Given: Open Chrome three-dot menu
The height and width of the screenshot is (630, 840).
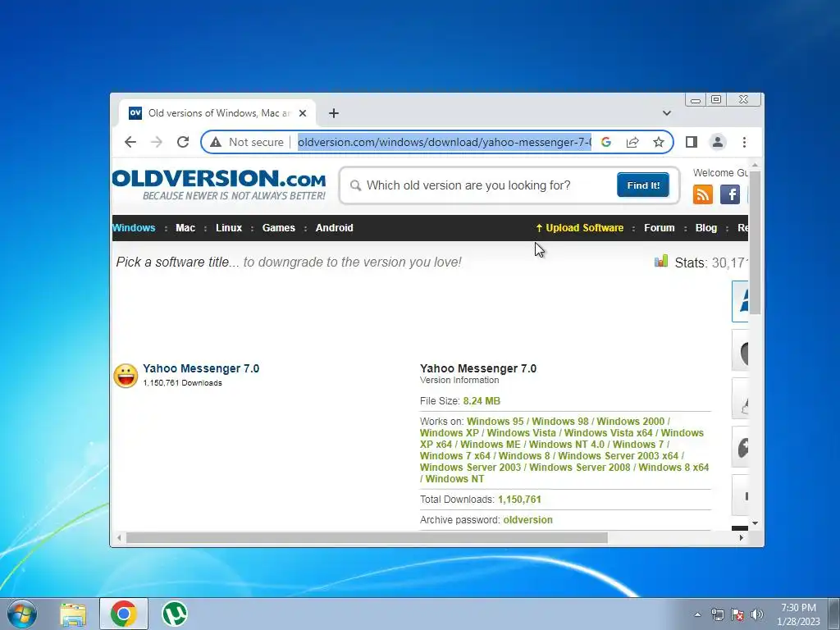Looking at the screenshot, I should point(744,142).
